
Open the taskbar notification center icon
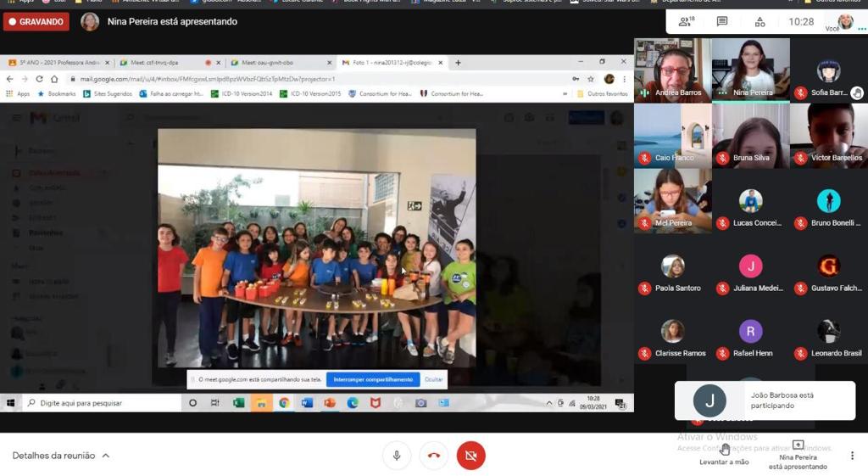pos(620,403)
